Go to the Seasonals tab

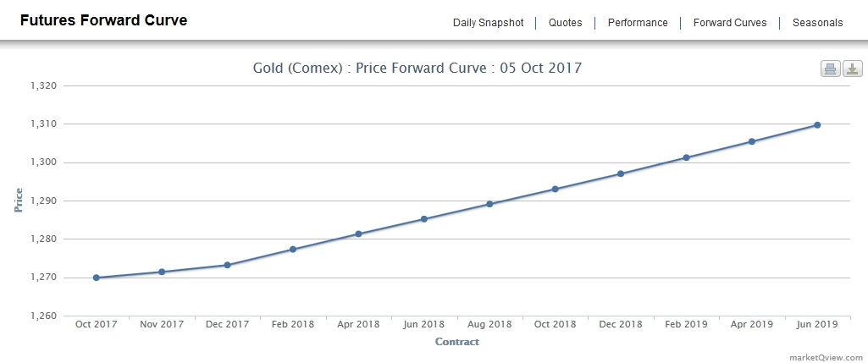tap(817, 23)
